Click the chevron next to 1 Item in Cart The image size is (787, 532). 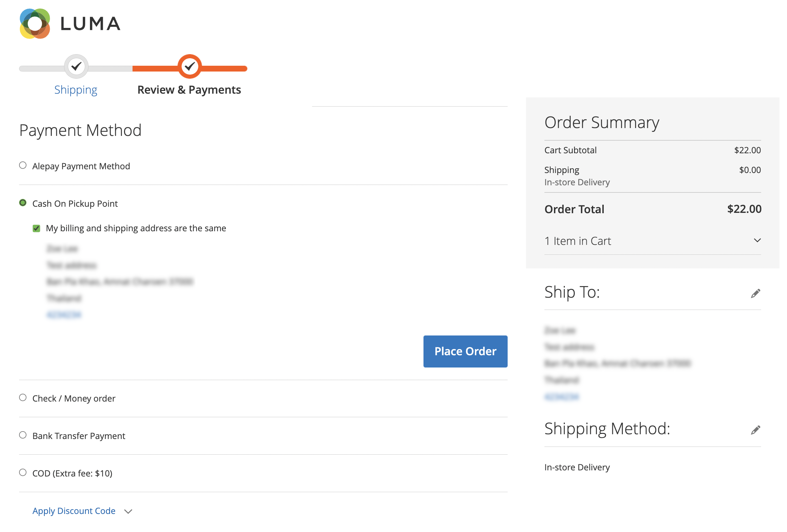click(757, 240)
